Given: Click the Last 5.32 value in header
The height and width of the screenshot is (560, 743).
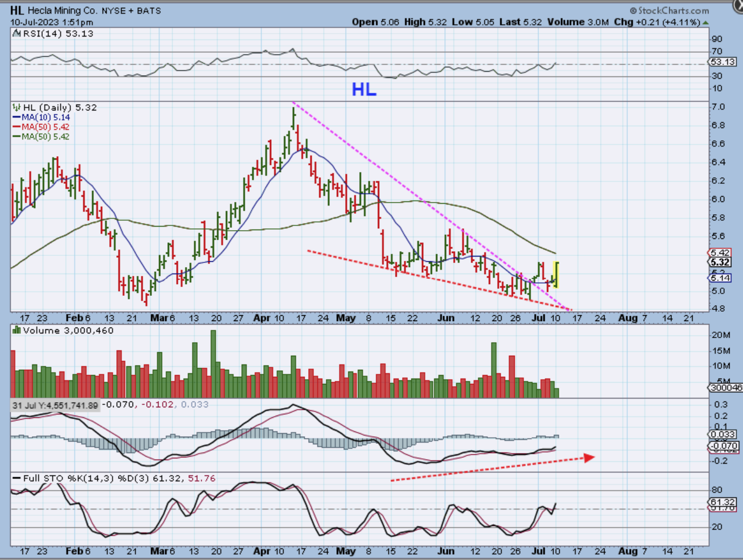Looking at the screenshot, I should tap(521, 22).
